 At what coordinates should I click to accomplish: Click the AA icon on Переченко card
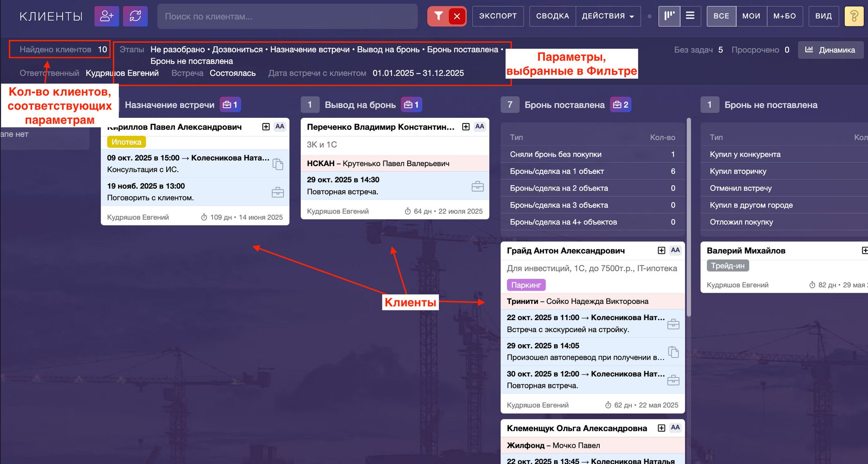tap(480, 127)
